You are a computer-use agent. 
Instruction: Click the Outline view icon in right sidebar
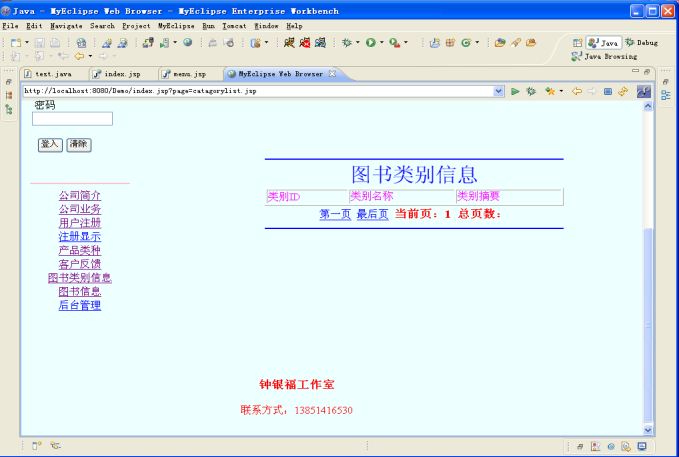(666, 95)
